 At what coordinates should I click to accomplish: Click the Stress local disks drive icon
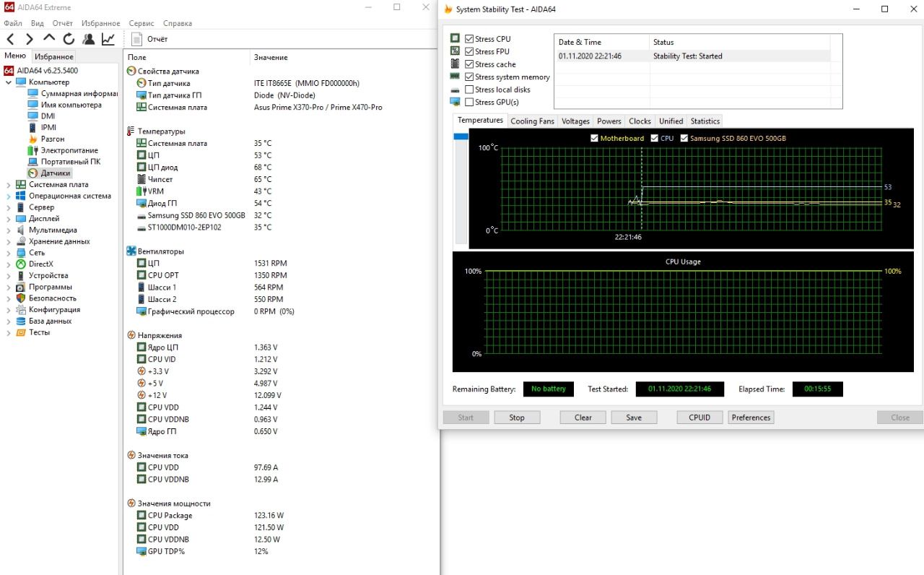tap(456, 90)
